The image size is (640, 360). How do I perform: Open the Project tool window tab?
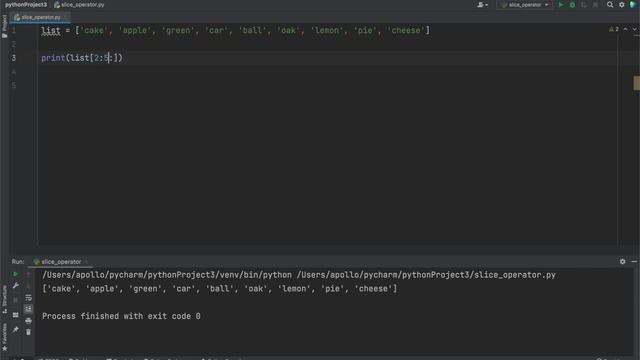pos(4,27)
